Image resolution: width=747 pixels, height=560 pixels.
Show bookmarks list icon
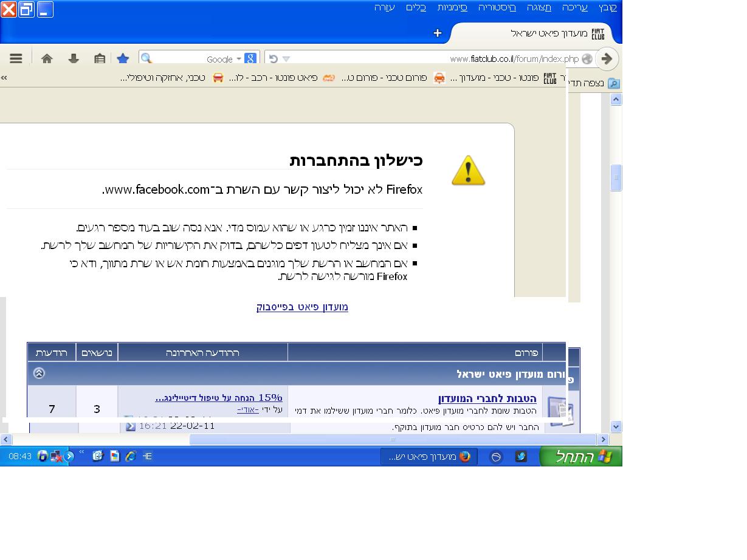[x=100, y=58]
